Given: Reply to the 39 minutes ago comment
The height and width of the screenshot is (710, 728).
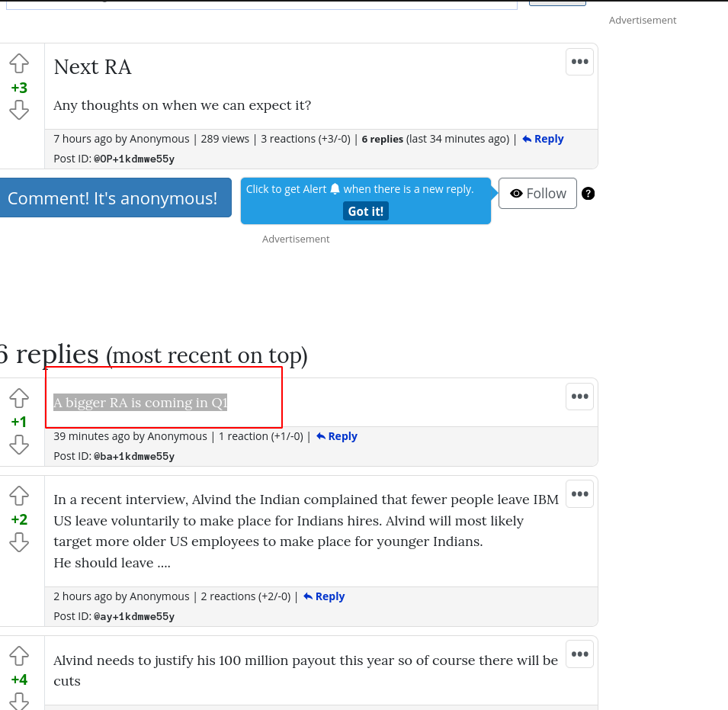Looking at the screenshot, I should [337, 436].
